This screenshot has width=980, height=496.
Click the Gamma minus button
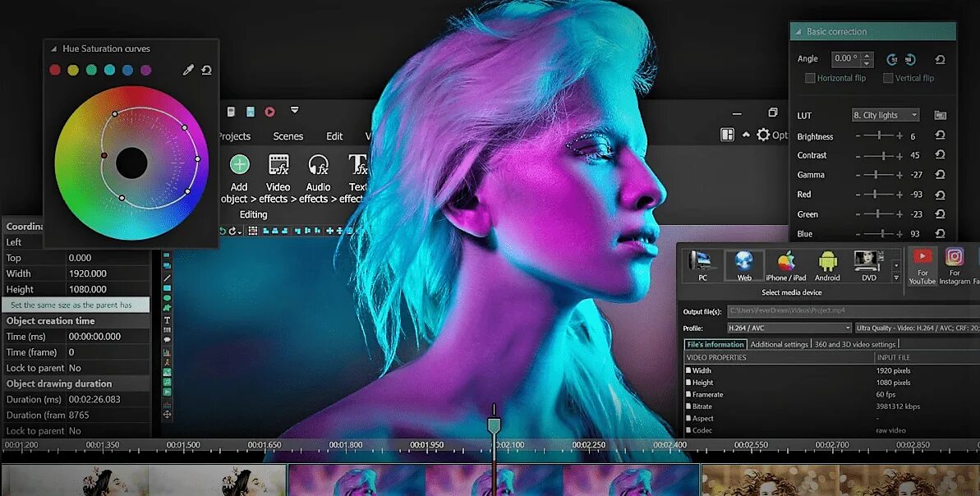pyautogui.click(x=858, y=176)
